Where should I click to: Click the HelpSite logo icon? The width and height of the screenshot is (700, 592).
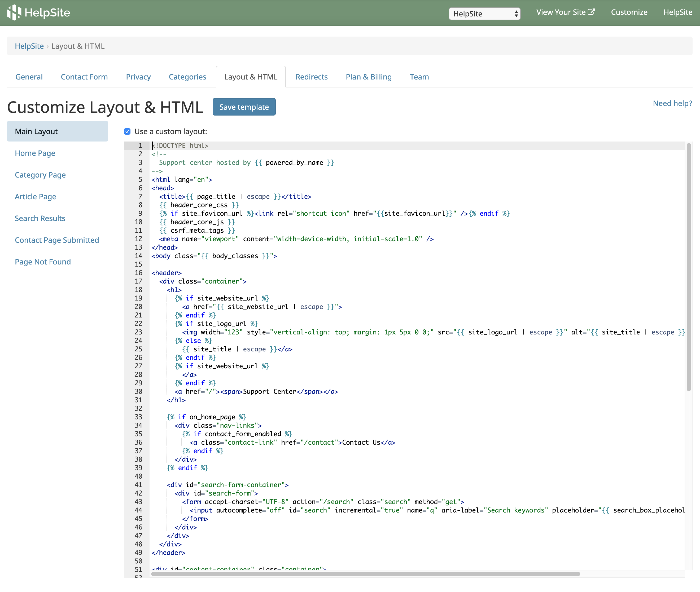(14, 12)
